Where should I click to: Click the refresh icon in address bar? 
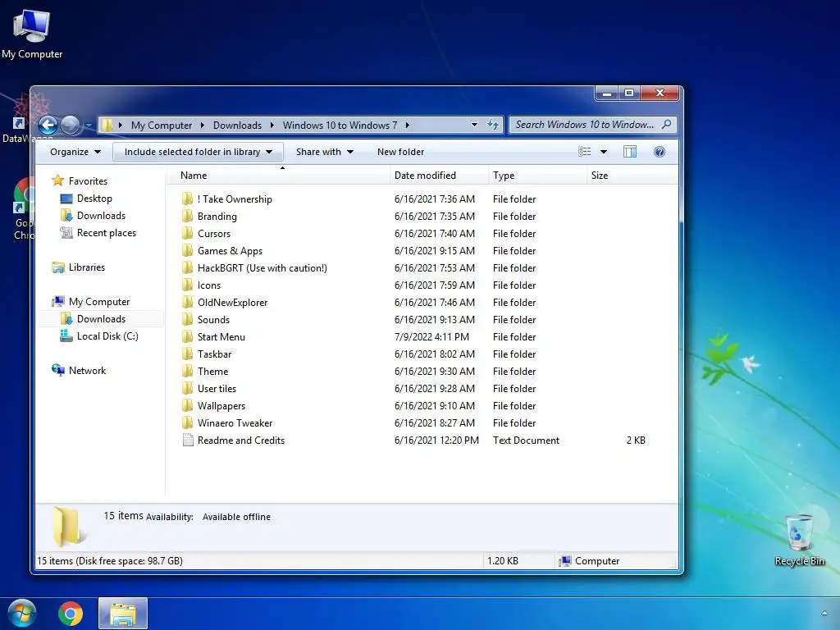(493, 125)
